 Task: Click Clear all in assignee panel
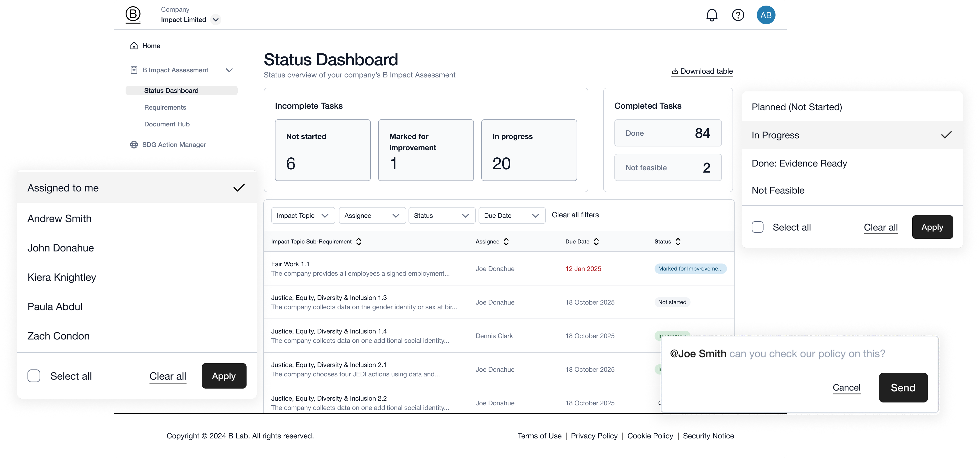[x=168, y=376]
